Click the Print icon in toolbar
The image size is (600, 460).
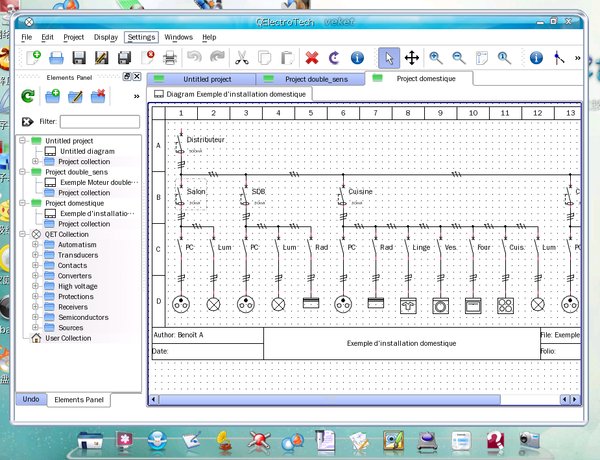(171, 58)
